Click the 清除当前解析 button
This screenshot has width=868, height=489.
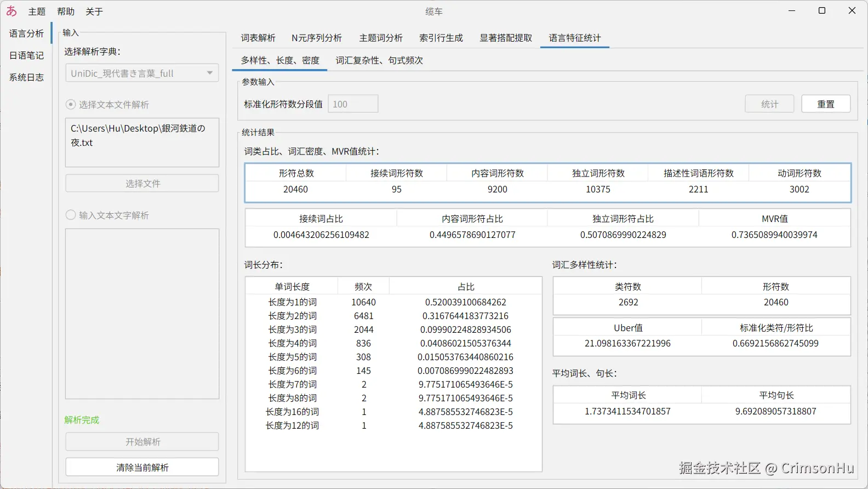click(x=142, y=467)
